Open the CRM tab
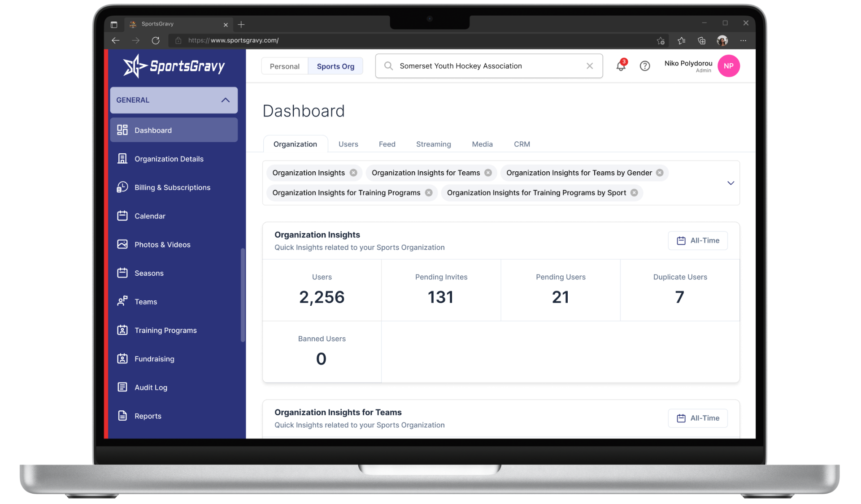This screenshot has height=504, width=861. coord(522,144)
